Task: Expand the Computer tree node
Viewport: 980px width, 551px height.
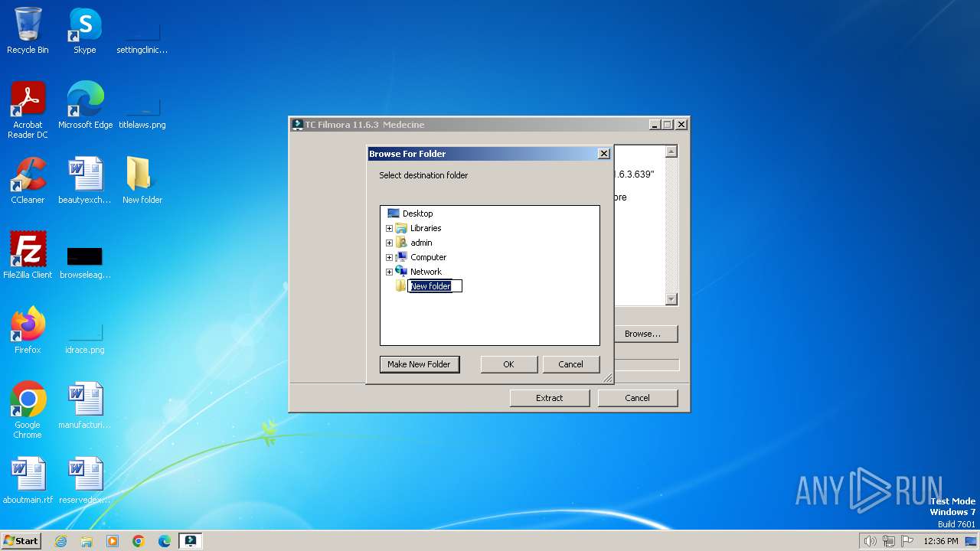Action: pos(389,257)
